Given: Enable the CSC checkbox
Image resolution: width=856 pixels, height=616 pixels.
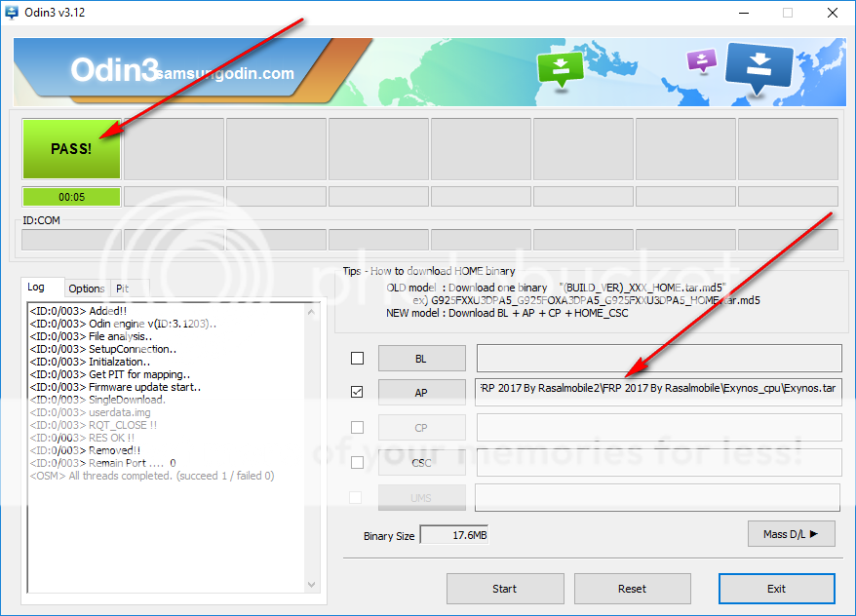Looking at the screenshot, I should [x=357, y=462].
